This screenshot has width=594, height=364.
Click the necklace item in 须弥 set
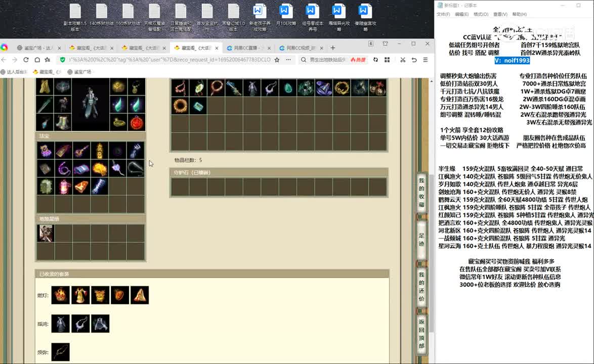[61, 352]
